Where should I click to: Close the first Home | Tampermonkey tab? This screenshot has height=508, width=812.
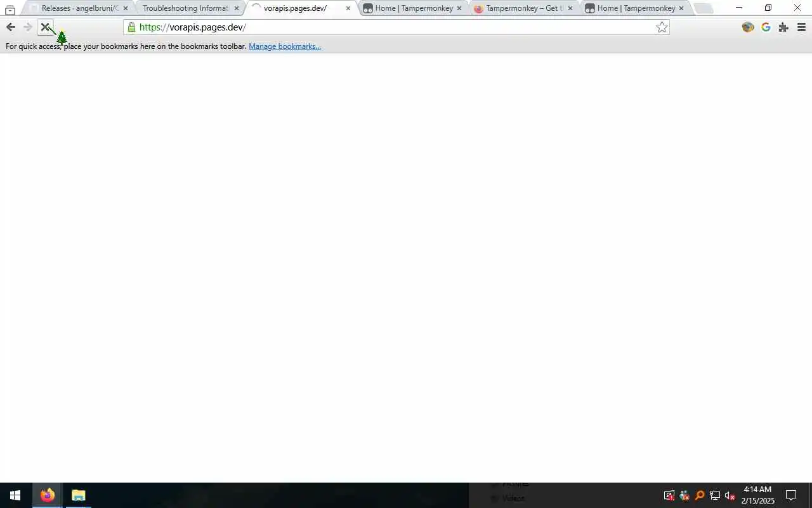point(459,8)
